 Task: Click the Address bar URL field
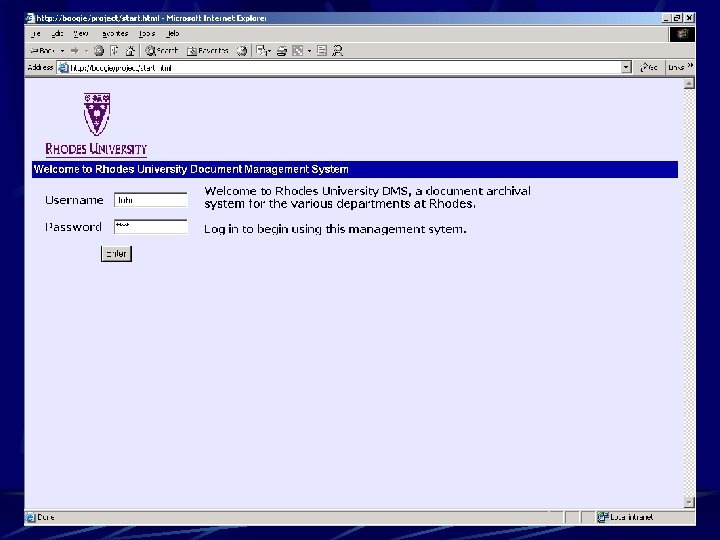(344, 68)
